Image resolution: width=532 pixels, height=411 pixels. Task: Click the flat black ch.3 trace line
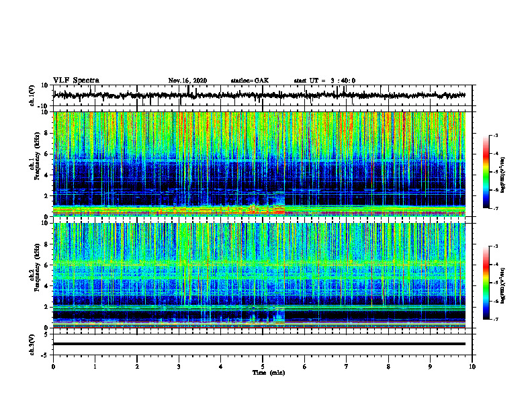point(259,344)
